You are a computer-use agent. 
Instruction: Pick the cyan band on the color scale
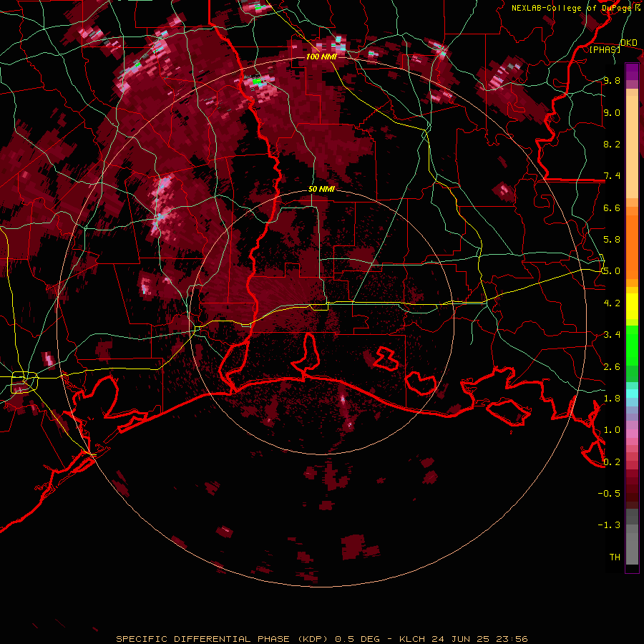click(632, 394)
